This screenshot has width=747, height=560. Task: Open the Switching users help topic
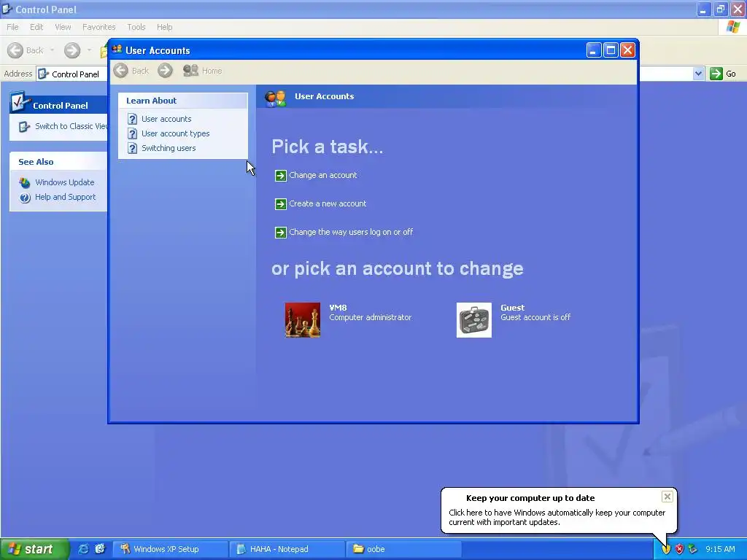[x=169, y=148]
